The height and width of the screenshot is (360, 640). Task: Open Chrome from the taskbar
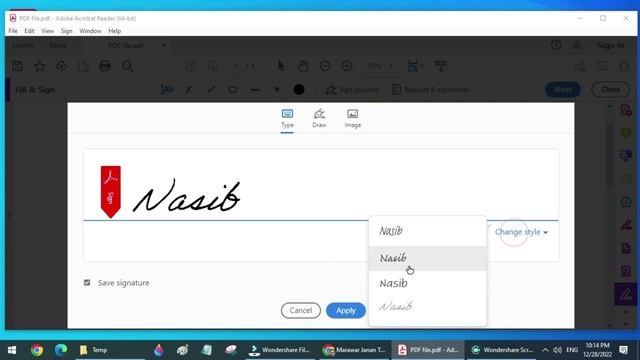click(37, 350)
